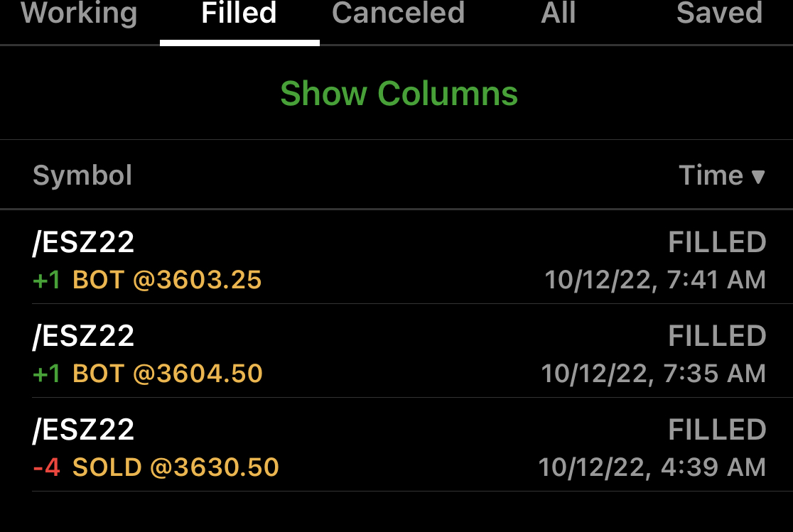Screen dimensions: 793x532
Task: Toggle the Time sort arrow icon
Action: pyautogui.click(x=758, y=177)
